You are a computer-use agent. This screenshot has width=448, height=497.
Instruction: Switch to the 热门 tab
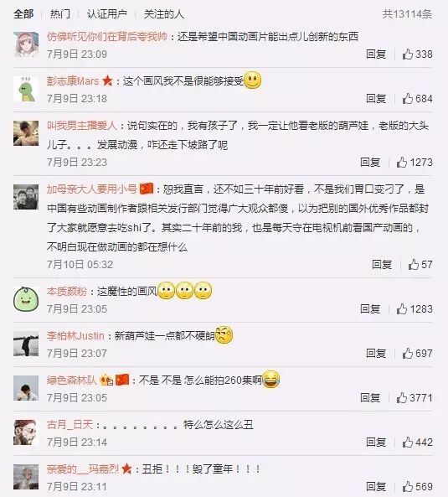[60, 14]
